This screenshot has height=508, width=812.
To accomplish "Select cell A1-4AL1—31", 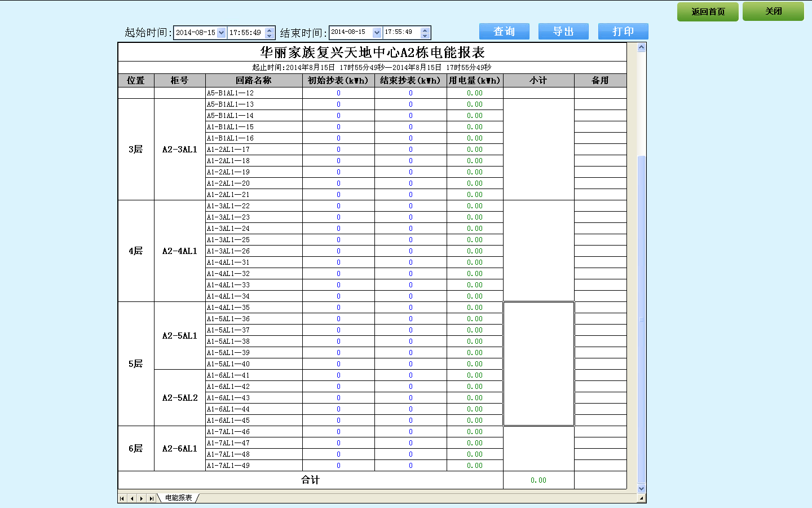I will pos(254,262).
